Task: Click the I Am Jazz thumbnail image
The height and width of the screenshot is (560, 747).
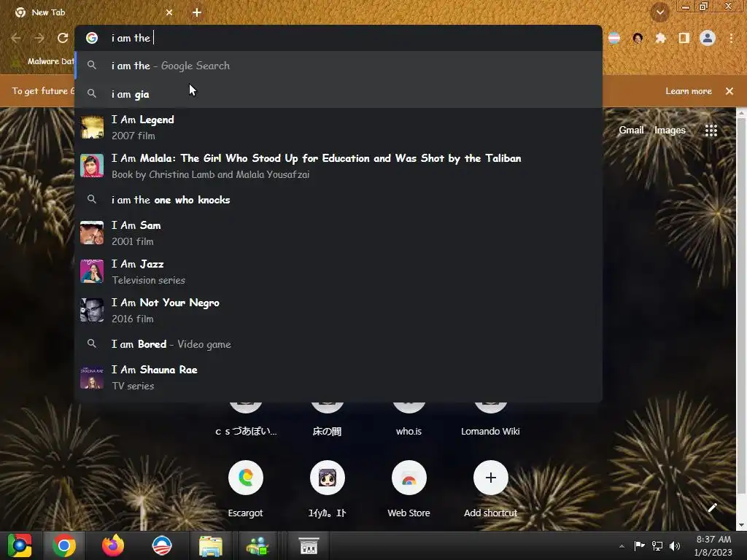Action: click(92, 271)
